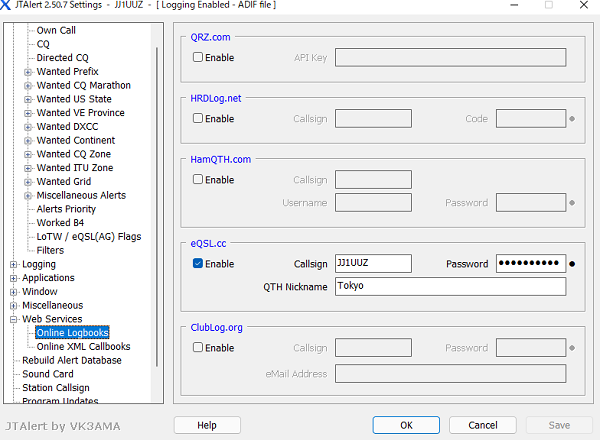Click the HRDLog.net code reveal dot
The height and width of the screenshot is (440, 600).
[x=572, y=119]
